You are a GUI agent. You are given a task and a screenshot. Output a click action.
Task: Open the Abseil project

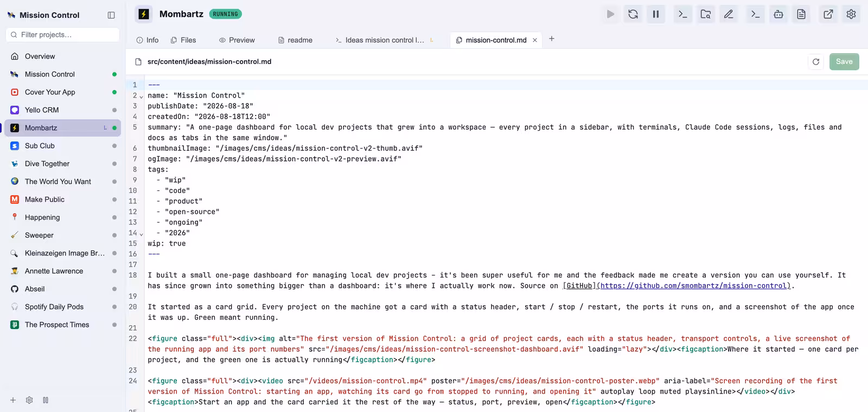point(62,289)
